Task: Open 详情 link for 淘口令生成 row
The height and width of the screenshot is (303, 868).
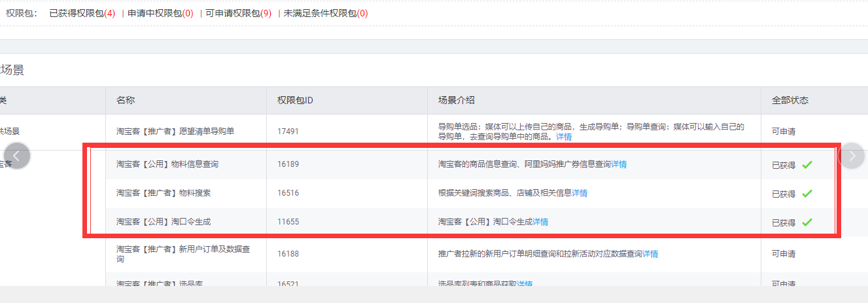Action: [x=540, y=222]
